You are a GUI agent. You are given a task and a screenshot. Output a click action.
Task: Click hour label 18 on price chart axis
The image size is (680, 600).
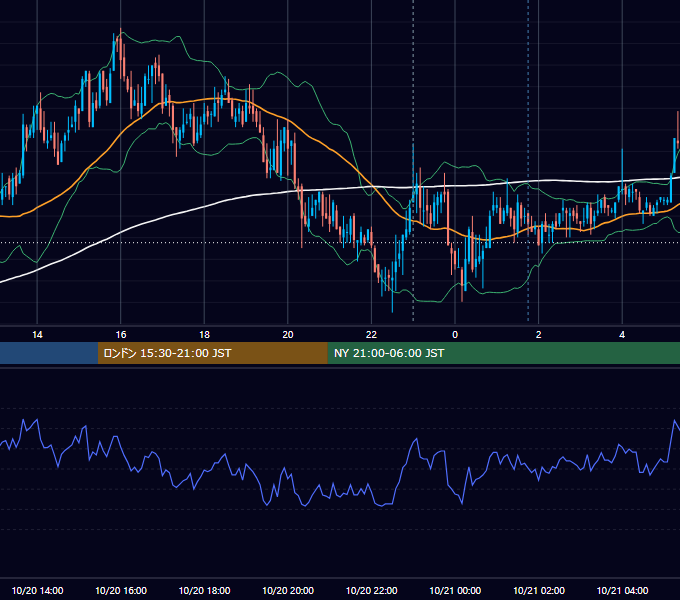[x=204, y=335]
